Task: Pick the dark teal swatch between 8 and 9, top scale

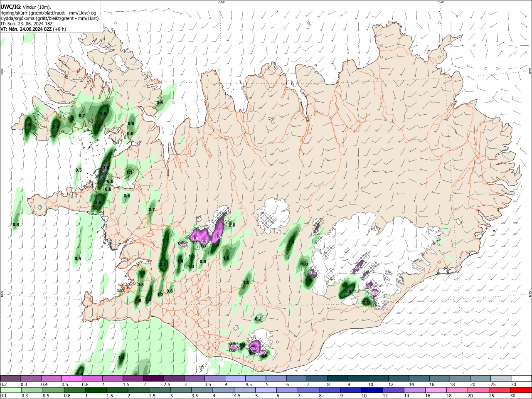Action: [x=337, y=379]
